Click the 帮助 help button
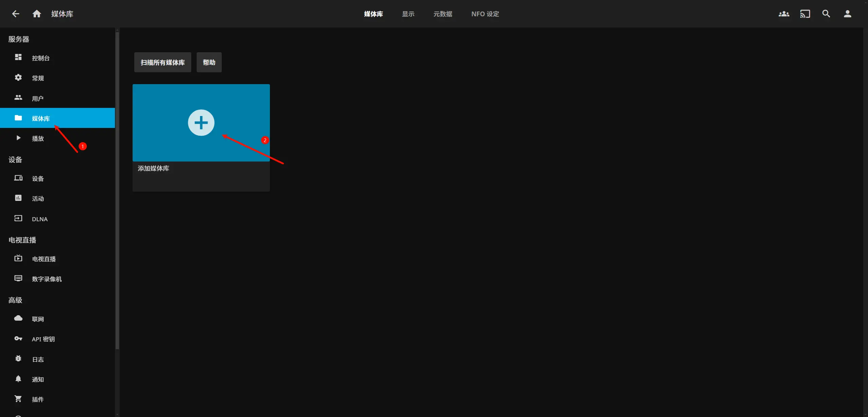Image resolution: width=868 pixels, height=417 pixels. tap(209, 62)
